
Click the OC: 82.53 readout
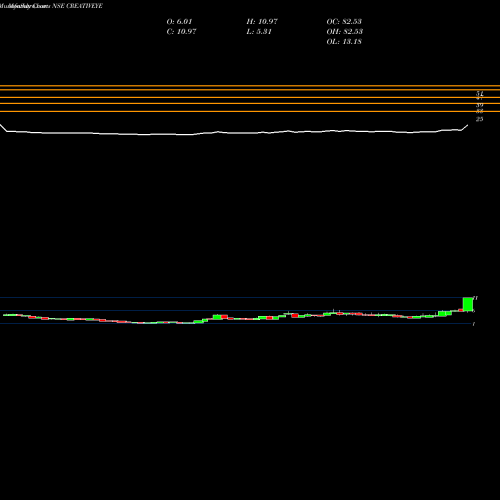coord(344,21)
